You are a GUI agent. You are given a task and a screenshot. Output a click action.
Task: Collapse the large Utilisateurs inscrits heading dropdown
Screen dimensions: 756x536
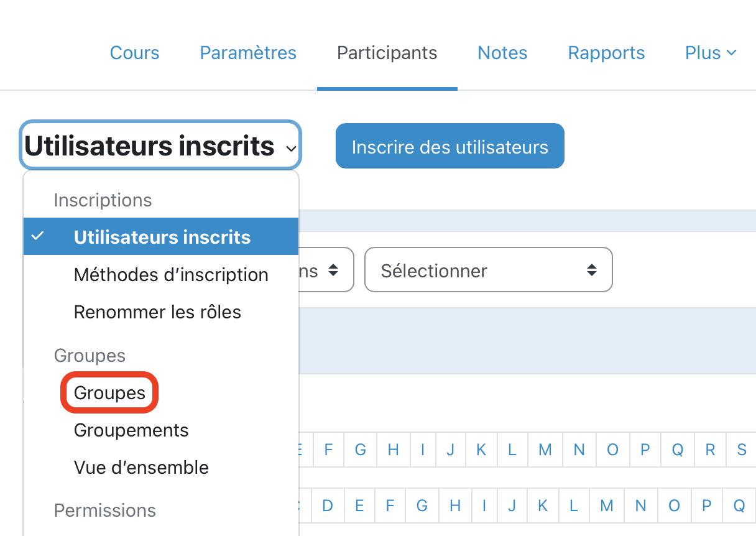coord(160,146)
